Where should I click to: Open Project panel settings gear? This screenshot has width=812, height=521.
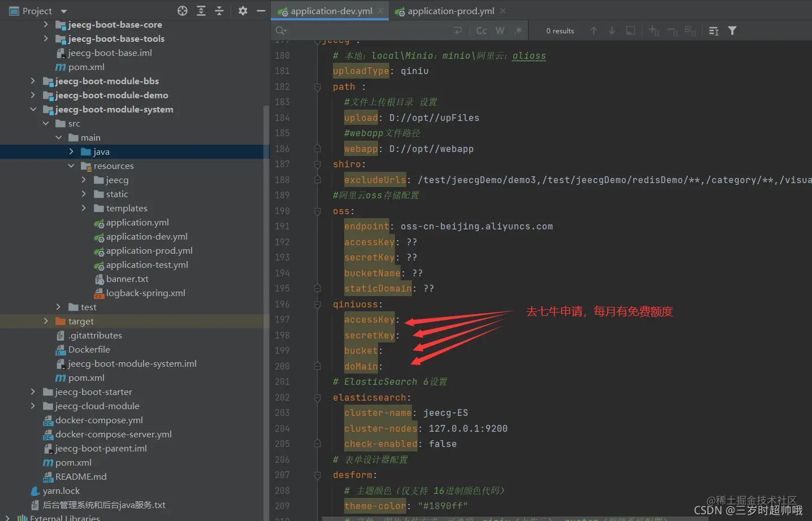click(x=243, y=11)
